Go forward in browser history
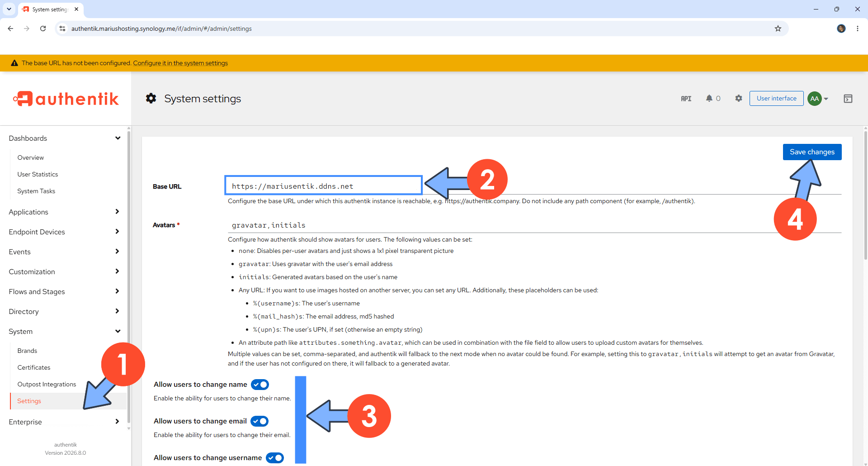Image resolution: width=868 pixels, height=466 pixels. [x=27, y=29]
